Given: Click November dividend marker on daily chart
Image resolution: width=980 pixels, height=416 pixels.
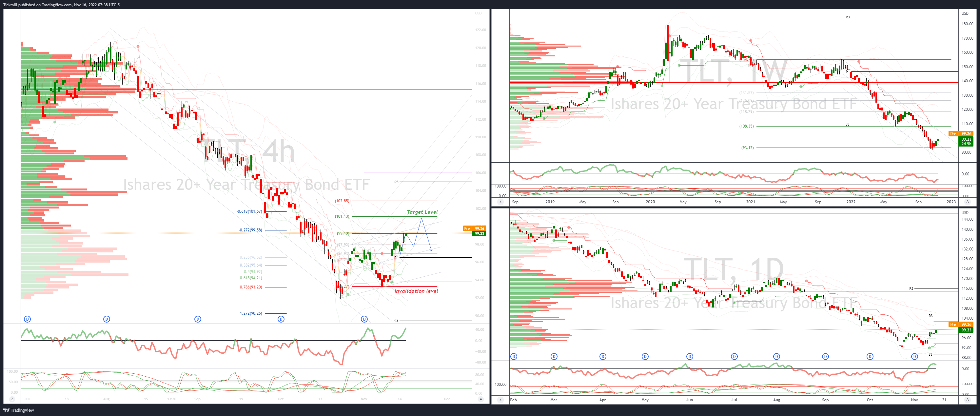Looking at the screenshot, I should [914, 357].
